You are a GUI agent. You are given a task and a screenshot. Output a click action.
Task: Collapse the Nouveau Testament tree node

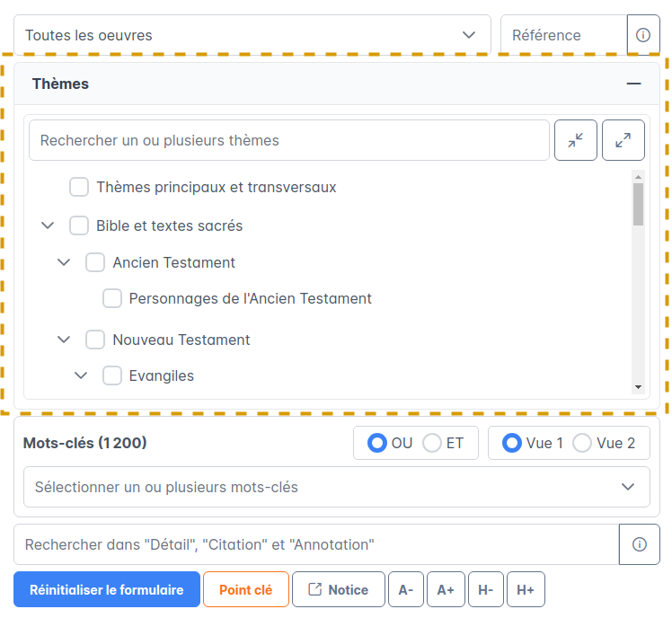(x=64, y=340)
